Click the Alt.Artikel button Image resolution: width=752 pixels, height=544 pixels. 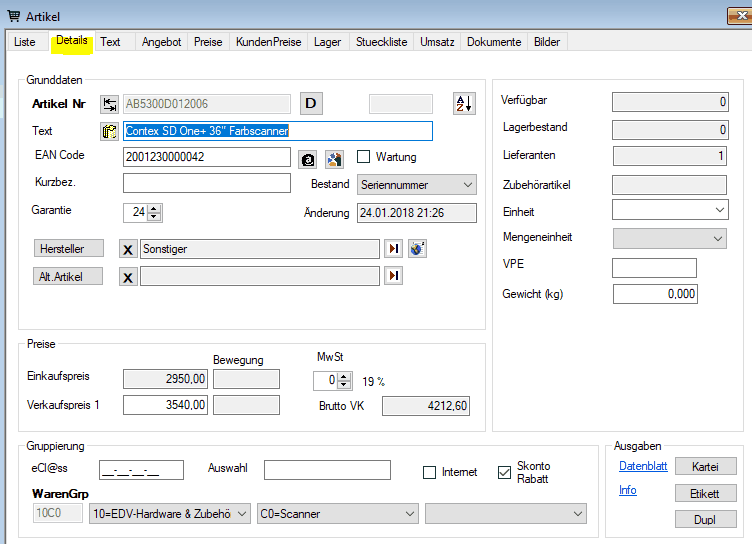coord(68,276)
